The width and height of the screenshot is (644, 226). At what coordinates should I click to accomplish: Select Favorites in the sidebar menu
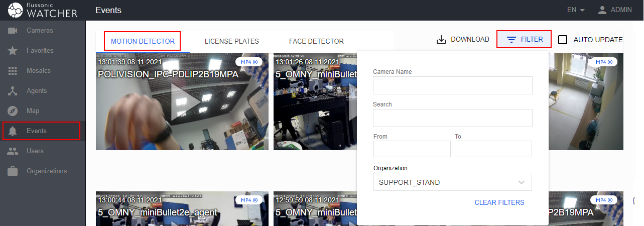pos(40,51)
